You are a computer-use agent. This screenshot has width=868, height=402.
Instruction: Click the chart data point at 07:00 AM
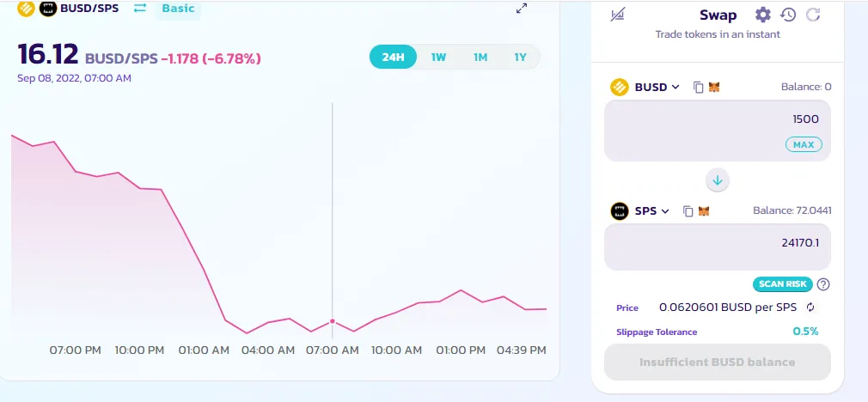332,321
